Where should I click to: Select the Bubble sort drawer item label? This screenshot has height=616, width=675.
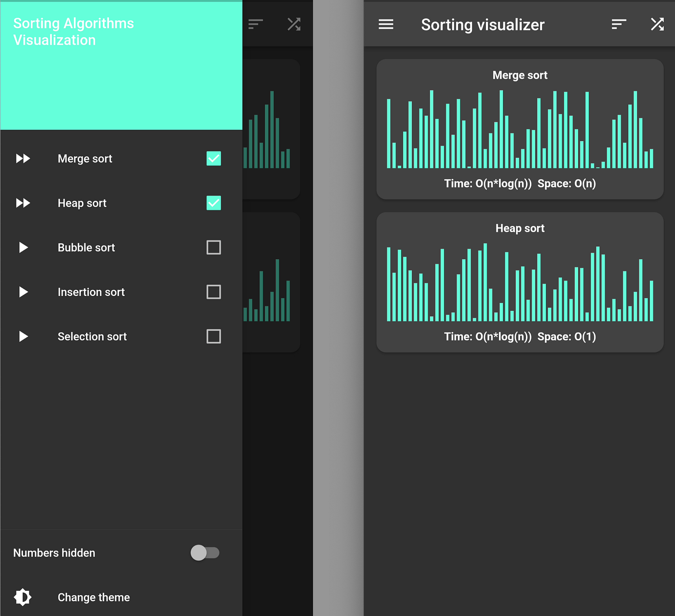[x=86, y=247]
